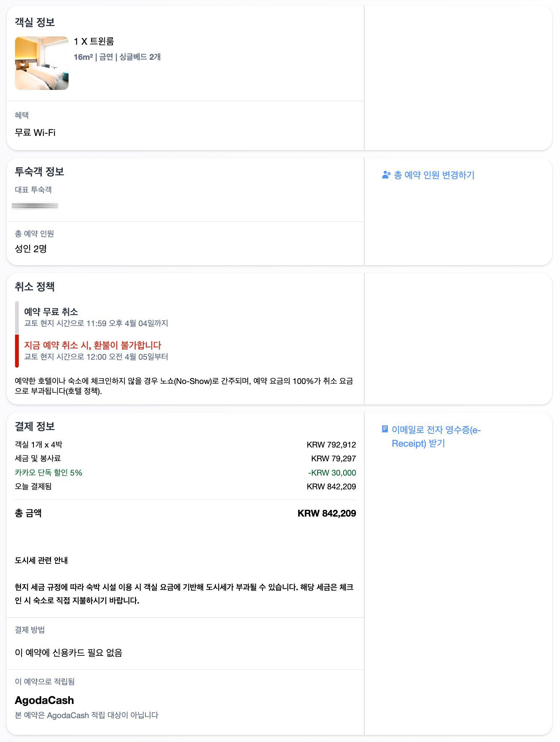Click the red cancellation timeline bar

click(17, 351)
